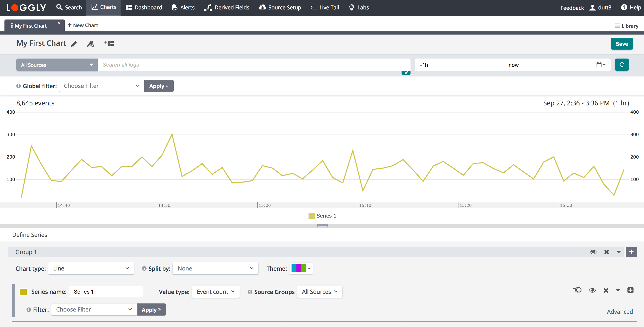Screen dimensions: 644x327
Task: Click the Feedback link
Action: tap(572, 8)
